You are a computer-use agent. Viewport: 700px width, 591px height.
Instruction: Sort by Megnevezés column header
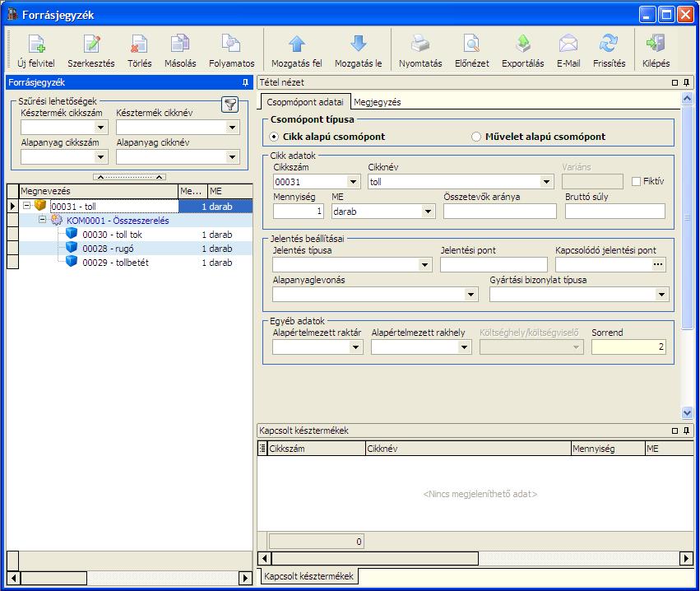click(99, 191)
